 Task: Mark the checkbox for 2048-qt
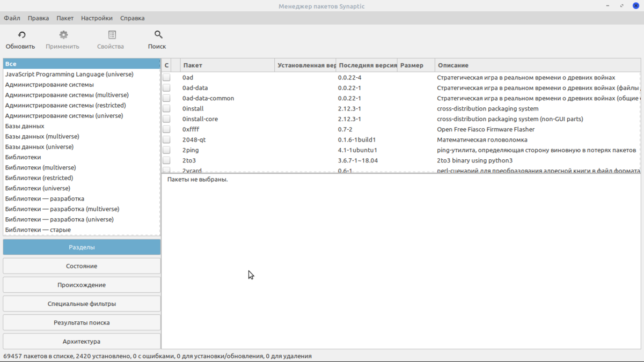[x=166, y=140]
